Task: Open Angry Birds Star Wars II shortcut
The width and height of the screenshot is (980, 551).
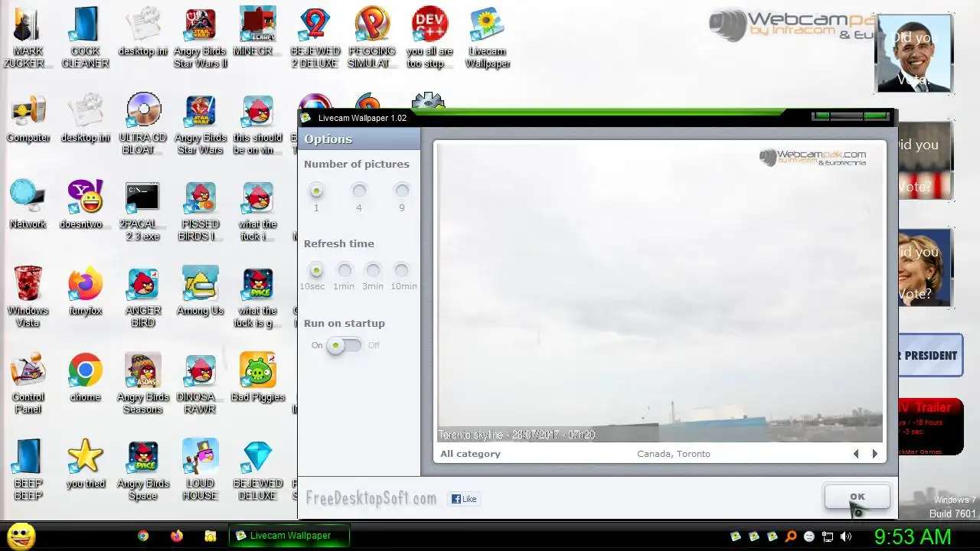Action: point(200,37)
